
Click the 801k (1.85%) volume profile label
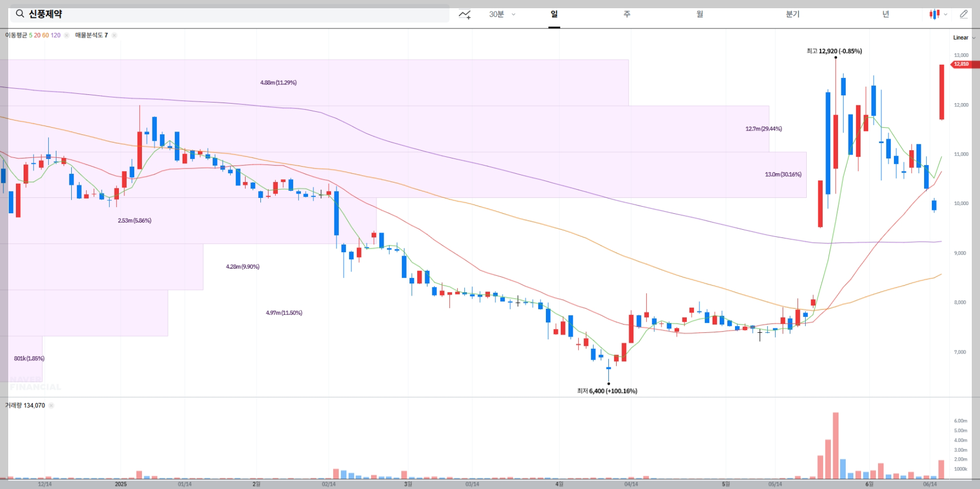tap(29, 359)
